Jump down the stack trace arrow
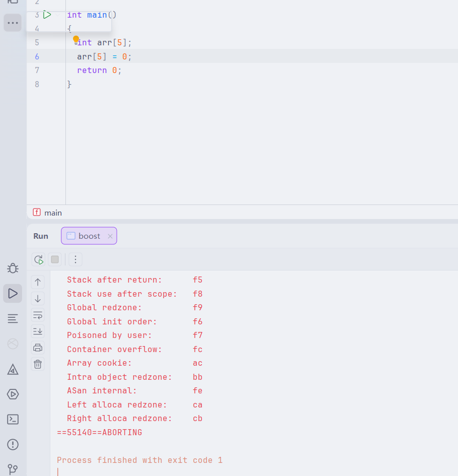Image resolution: width=458 pixels, height=476 pixels. tap(38, 299)
